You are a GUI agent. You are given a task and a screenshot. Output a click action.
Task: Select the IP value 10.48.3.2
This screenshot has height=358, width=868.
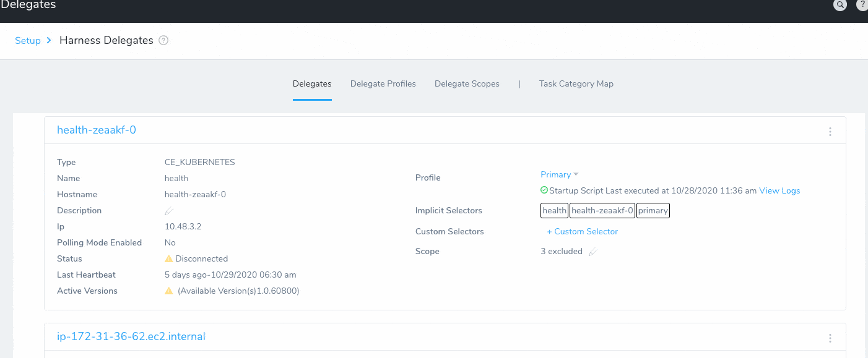[x=183, y=226]
